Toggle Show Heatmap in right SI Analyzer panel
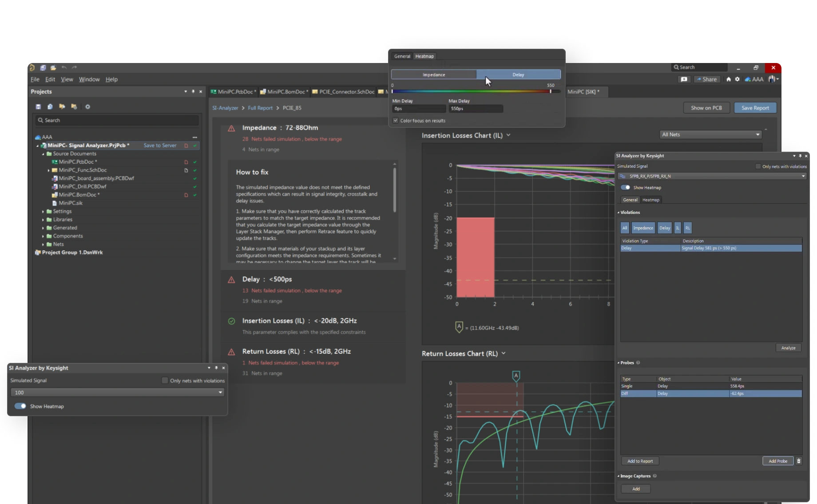The image size is (817, 504). click(x=625, y=188)
